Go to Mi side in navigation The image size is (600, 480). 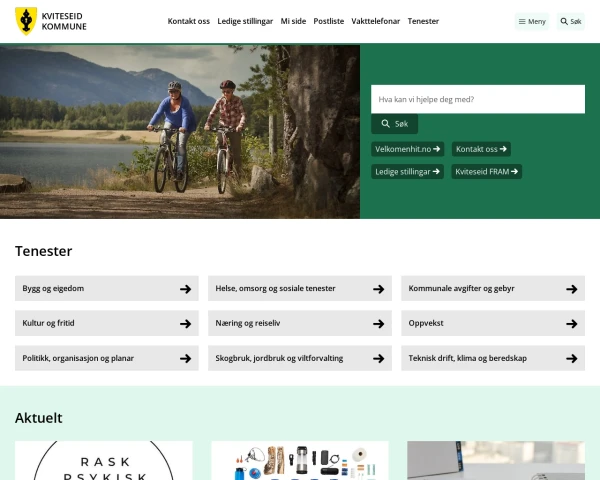[293, 21]
